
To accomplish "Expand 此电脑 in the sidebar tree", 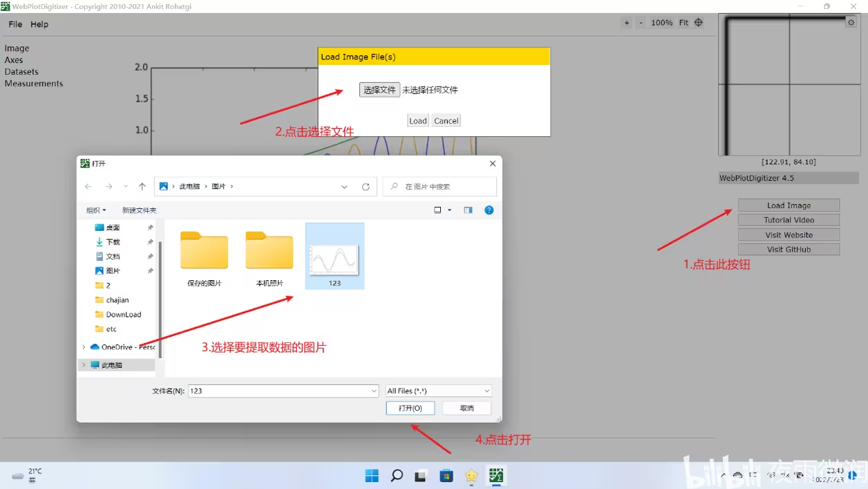I will 85,365.
